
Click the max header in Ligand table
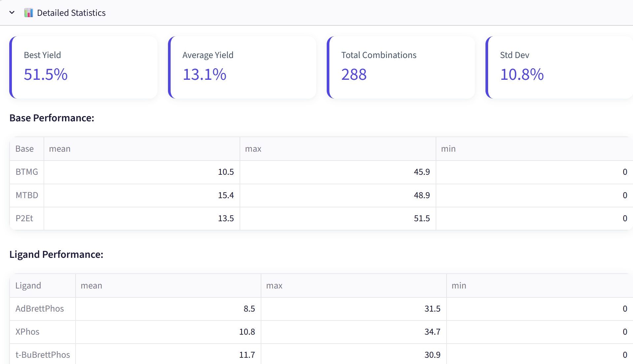click(274, 286)
